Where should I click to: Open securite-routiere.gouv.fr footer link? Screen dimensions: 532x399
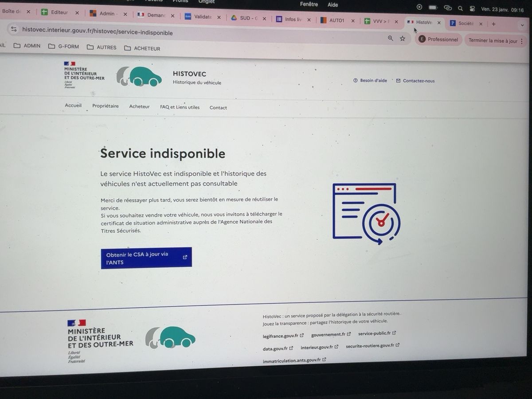(x=373, y=345)
